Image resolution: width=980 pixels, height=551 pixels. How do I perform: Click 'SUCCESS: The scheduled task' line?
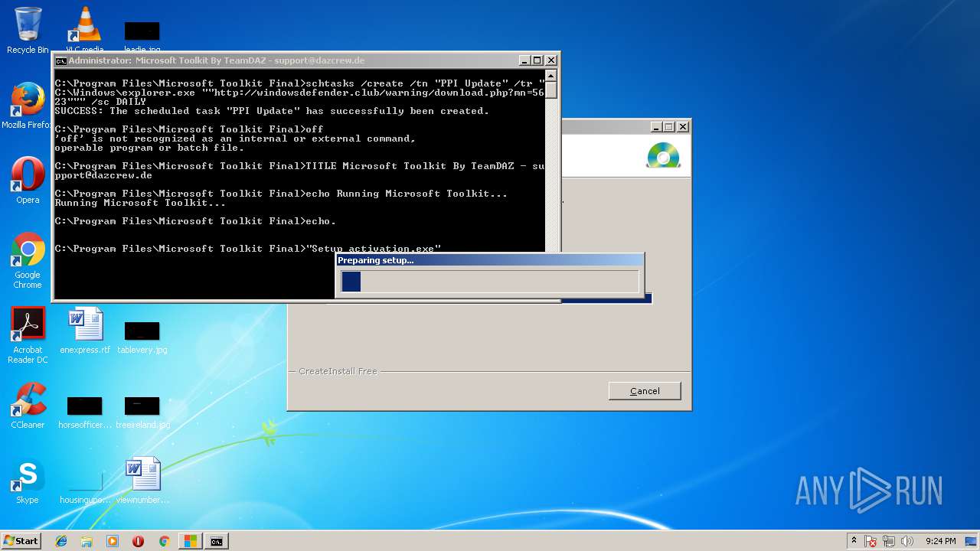coord(272,111)
